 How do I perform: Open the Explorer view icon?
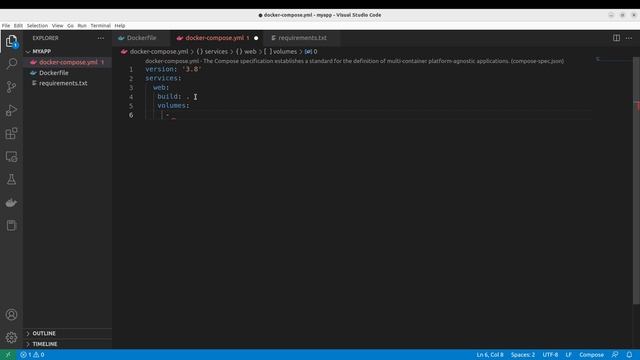11,41
